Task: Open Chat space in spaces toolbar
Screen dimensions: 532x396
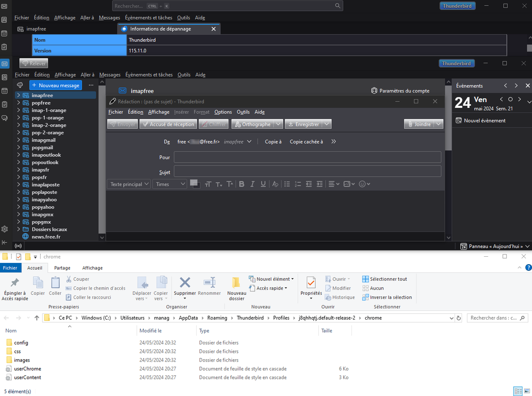Action: pos(4,118)
